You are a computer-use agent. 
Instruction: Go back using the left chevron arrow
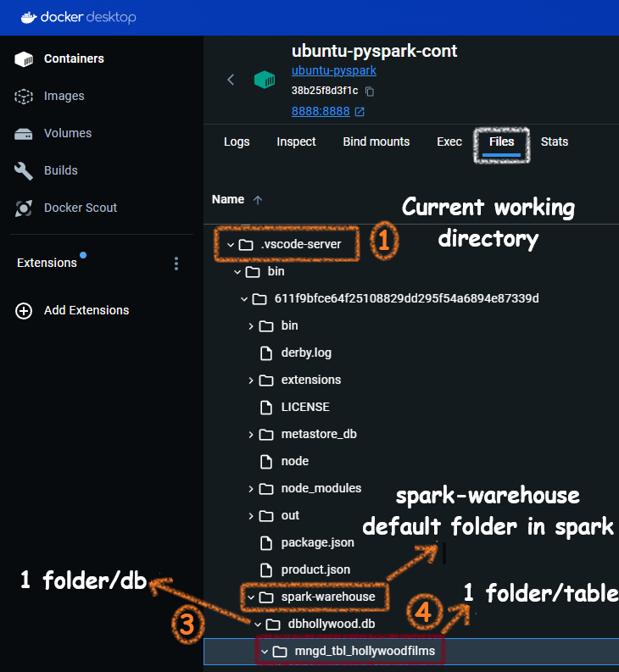tap(231, 80)
